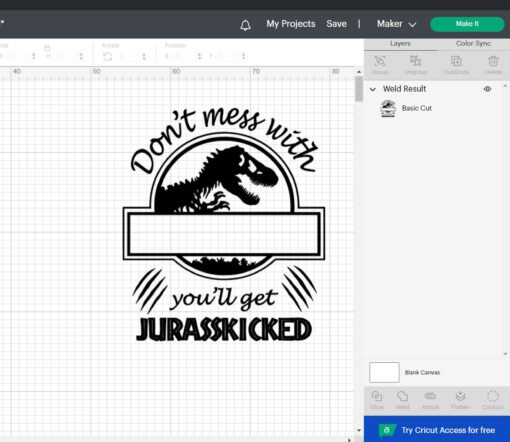
Task: Toggle the size lock icon
Action: coord(47,48)
